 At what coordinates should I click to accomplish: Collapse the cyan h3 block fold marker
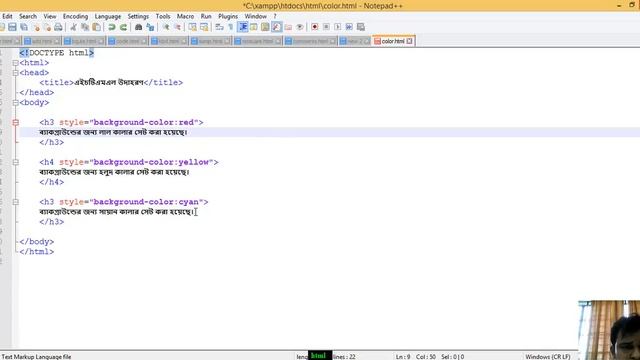pos(16,202)
